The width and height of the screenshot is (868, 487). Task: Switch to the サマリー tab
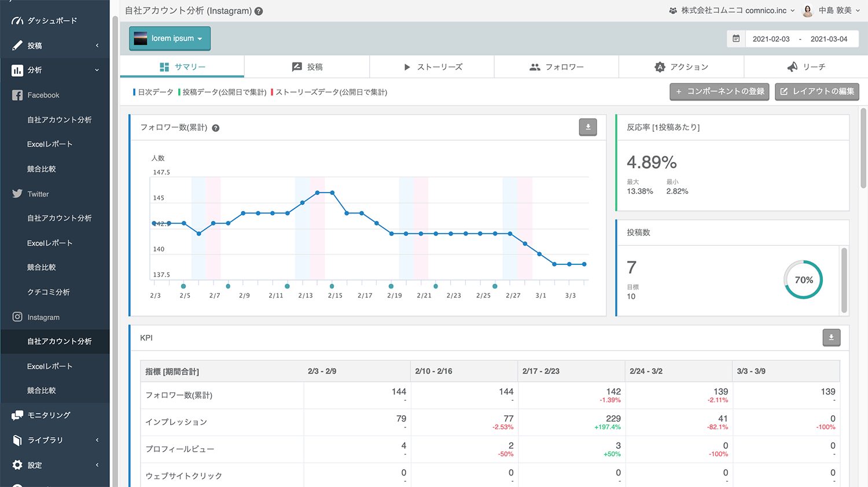(x=182, y=67)
